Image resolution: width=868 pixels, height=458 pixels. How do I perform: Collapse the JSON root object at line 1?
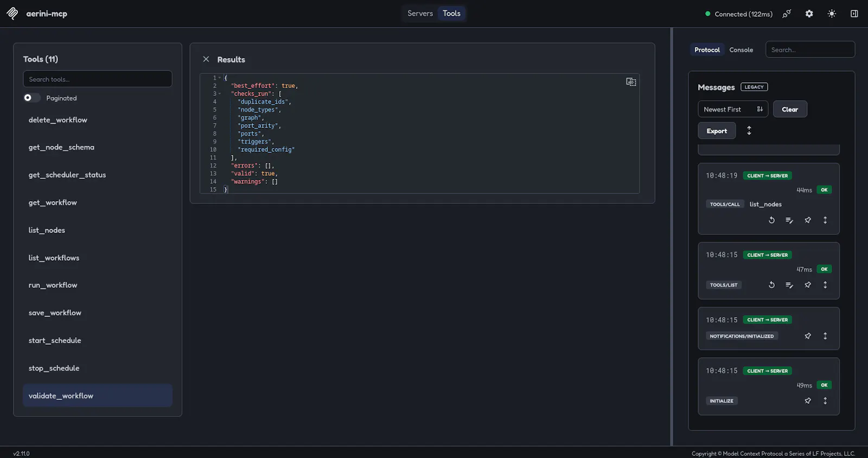(x=219, y=78)
